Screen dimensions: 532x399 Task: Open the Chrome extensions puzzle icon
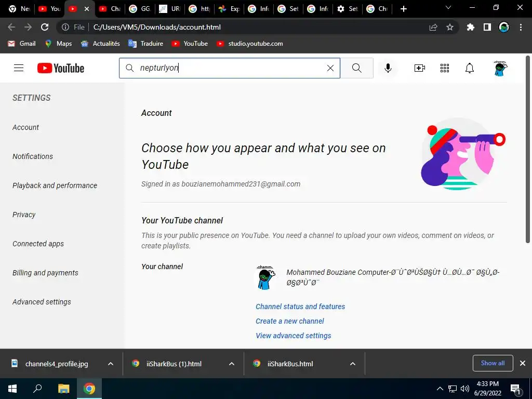[x=471, y=27]
